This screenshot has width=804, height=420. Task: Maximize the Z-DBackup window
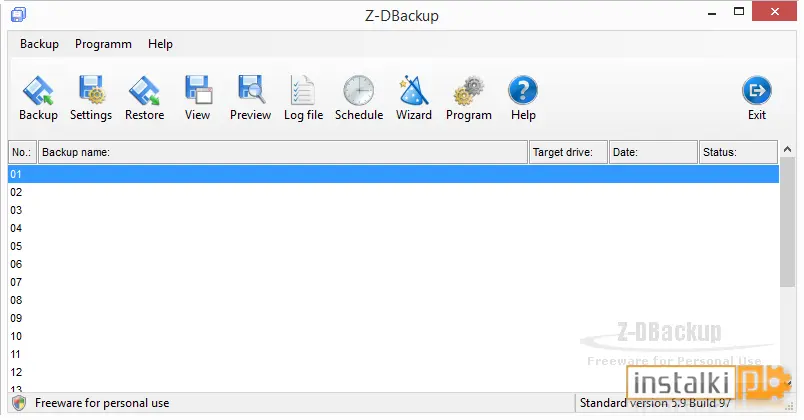click(739, 11)
